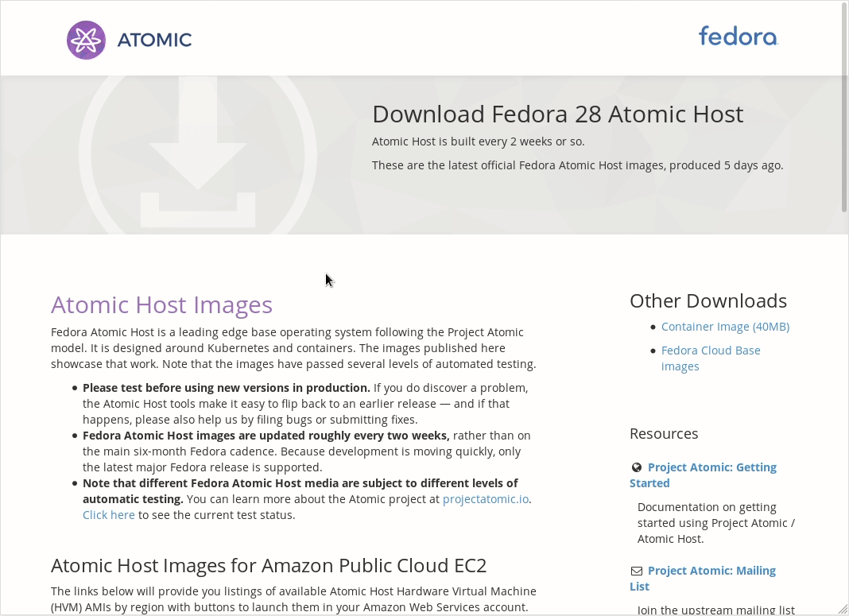Open the Fedora Cloud Base images link

[711, 358]
